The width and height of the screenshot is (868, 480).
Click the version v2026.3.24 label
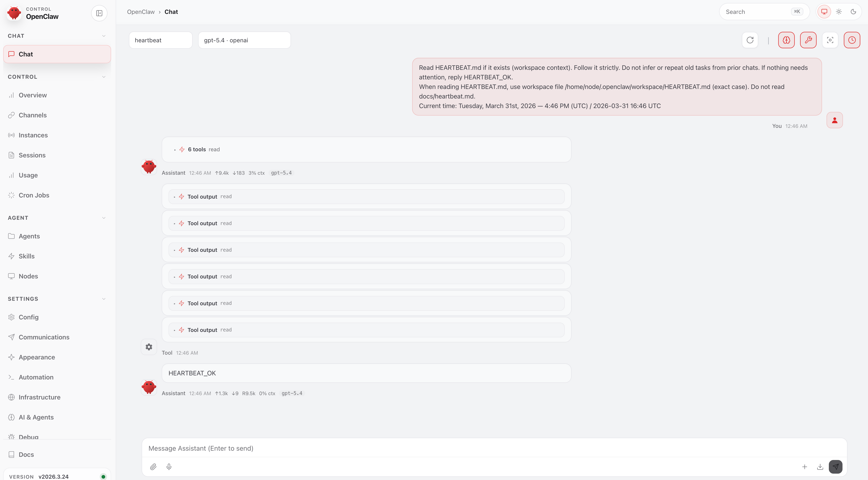(53, 477)
